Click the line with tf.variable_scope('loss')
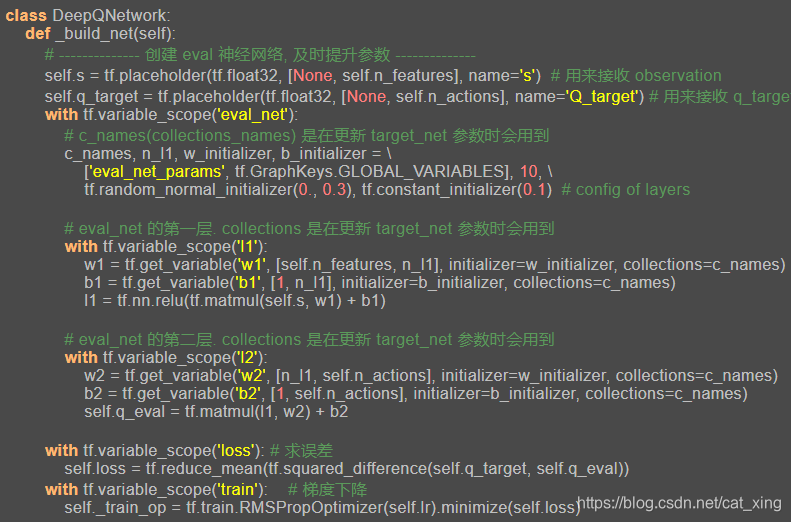791x522 pixels. pos(154,450)
